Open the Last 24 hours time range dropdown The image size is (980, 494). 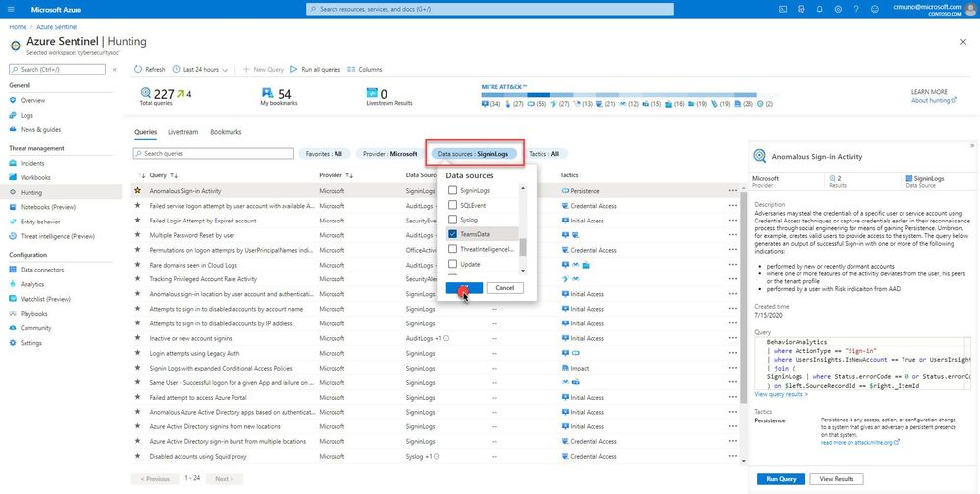click(x=200, y=70)
